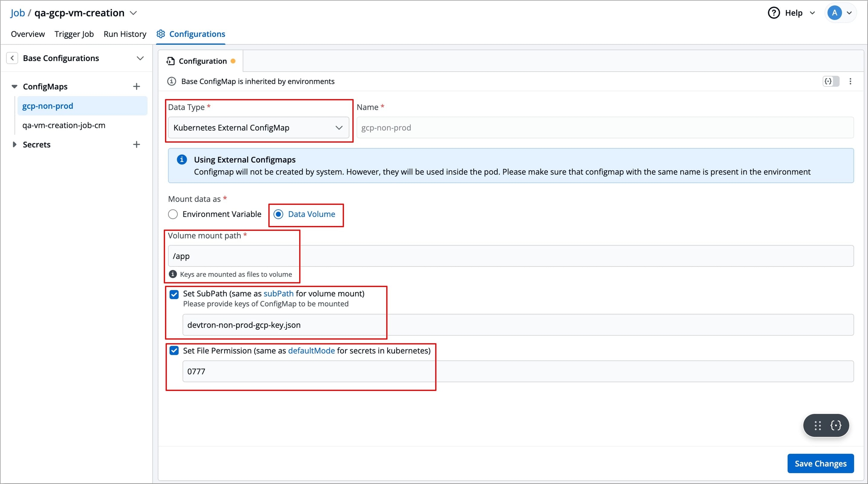868x484 pixels.
Task: Open the Data Type dropdown
Action: click(258, 128)
